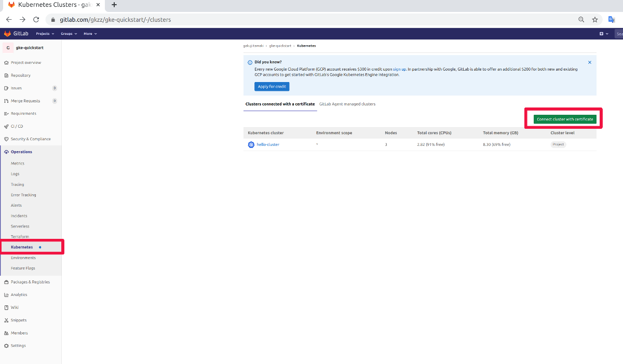Switch to Clusters connected with a certificate tab

click(280, 104)
